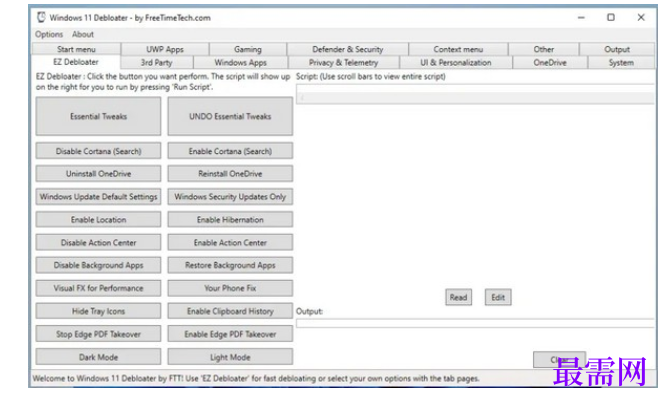Open the About menu
Image resolution: width=665 pixels, height=403 pixels.
tap(83, 34)
